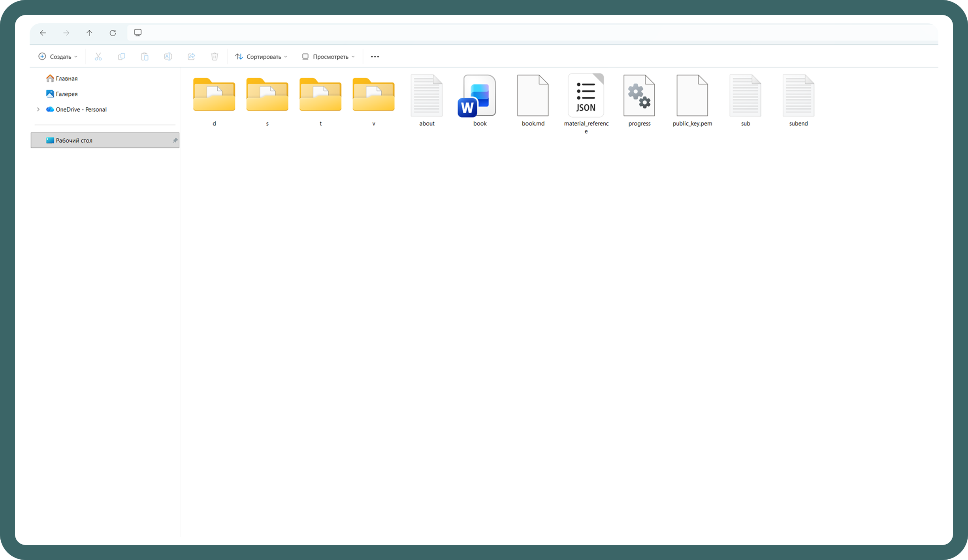Click the Cut scissors icon
The image size is (968, 560).
(x=98, y=56)
